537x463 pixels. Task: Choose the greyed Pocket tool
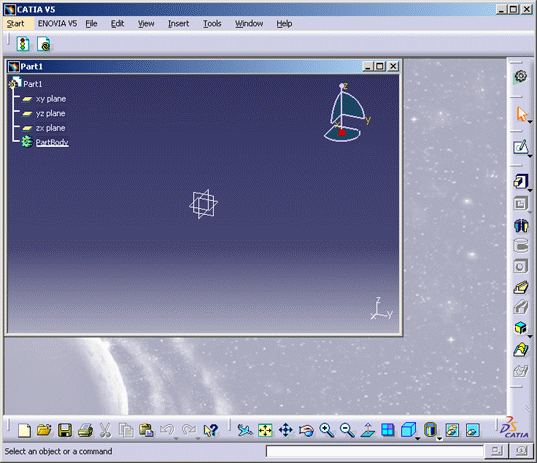tap(520, 204)
